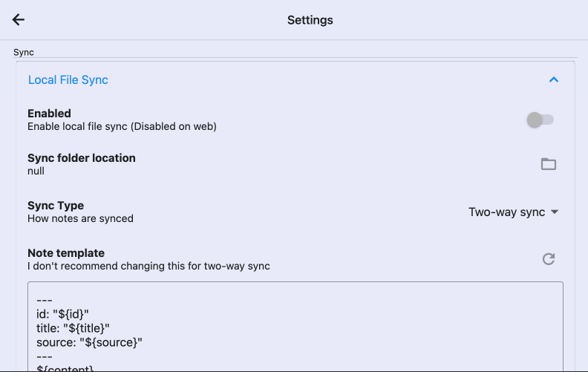
Task: Open the sync folder picker icon
Action: 549,164
